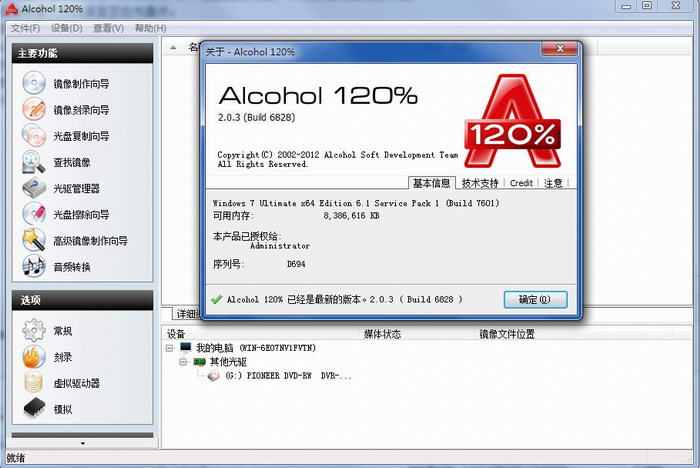Click the 镜像文件位置 column header
700x468 pixels.
coord(507,334)
